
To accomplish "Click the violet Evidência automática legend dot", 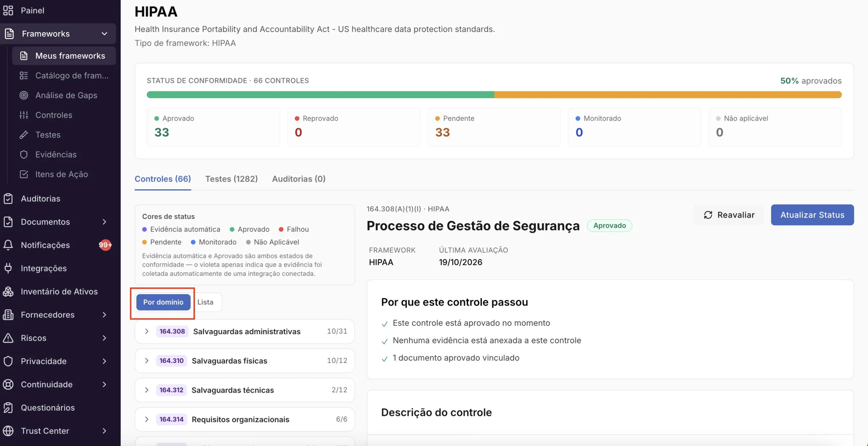I will click(144, 229).
